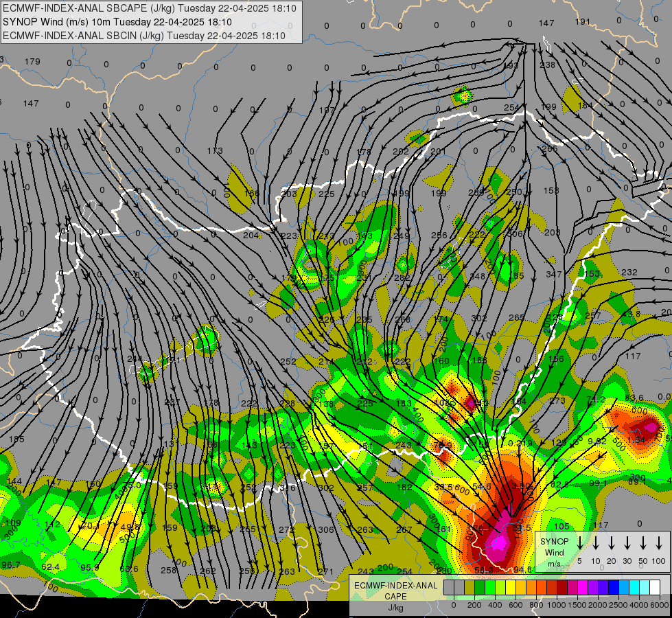Click the '271' value on the map
This screenshot has width=672, height=618.
[326, 571]
